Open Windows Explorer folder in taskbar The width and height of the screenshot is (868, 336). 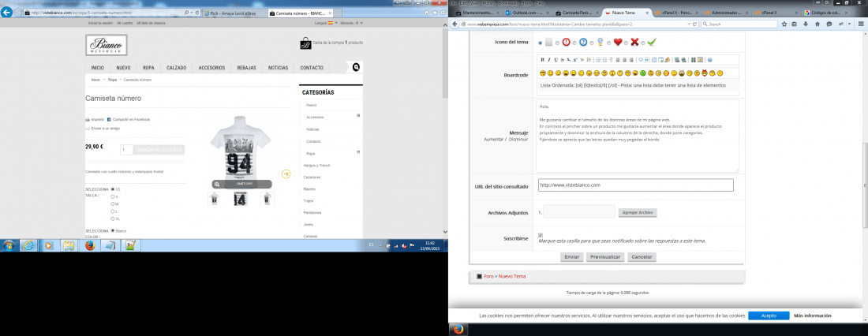[x=69, y=246]
